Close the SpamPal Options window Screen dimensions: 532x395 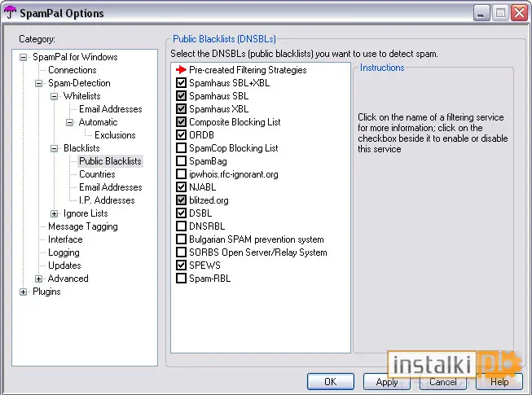520,13
